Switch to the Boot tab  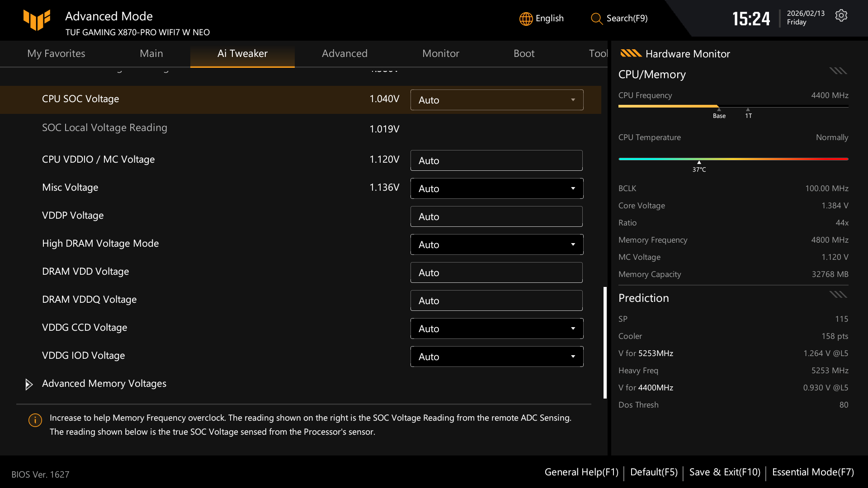524,53
